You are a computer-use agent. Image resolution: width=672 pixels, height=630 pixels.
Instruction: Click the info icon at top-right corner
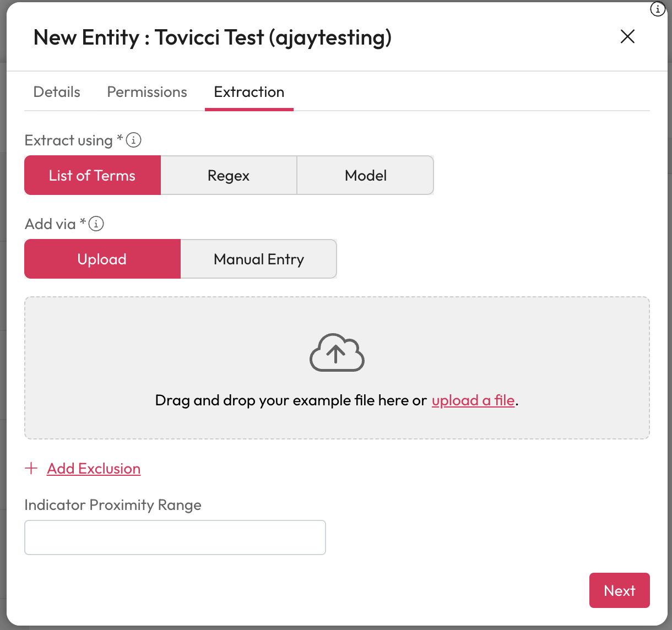coord(657,9)
